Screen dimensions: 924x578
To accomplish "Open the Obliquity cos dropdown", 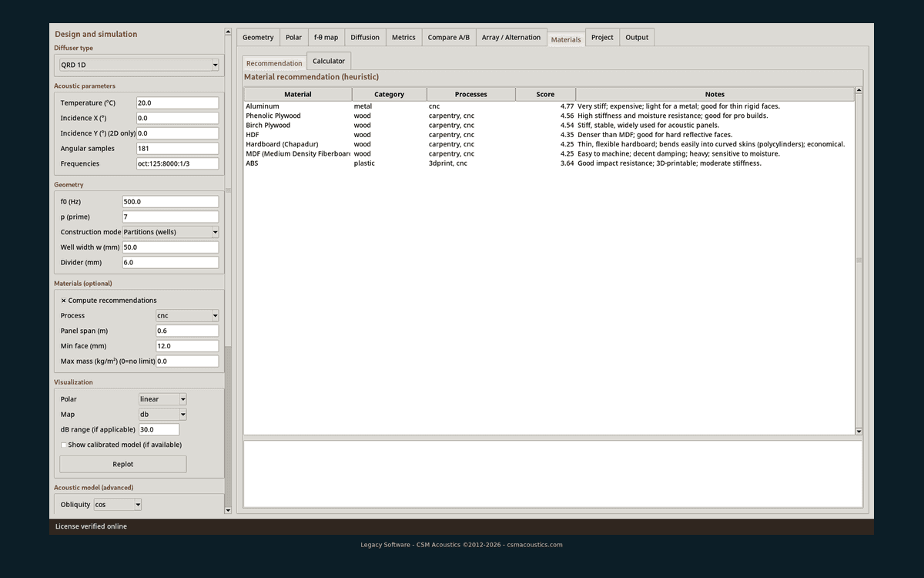I will pos(118,505).
